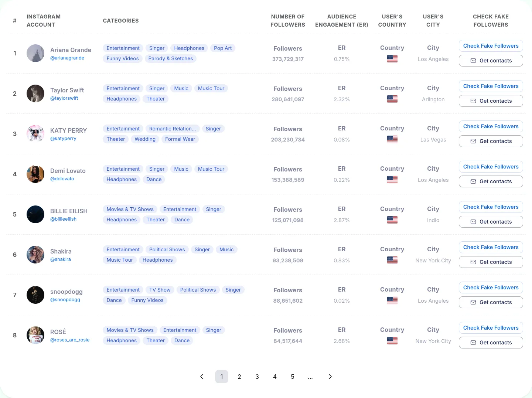Open the @arianagrande handle link

point(67,58)
